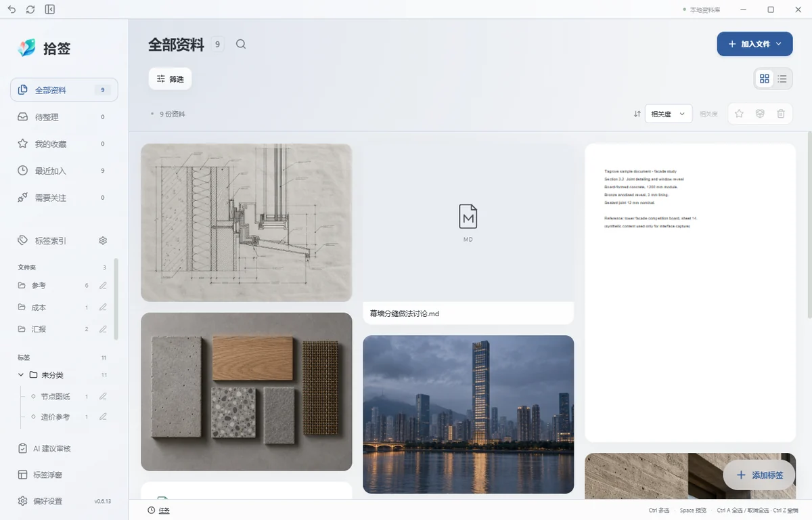Screen dimensions: 812x520
Task: Select 全部资料 in the sidebar
Action: [64, 90]
